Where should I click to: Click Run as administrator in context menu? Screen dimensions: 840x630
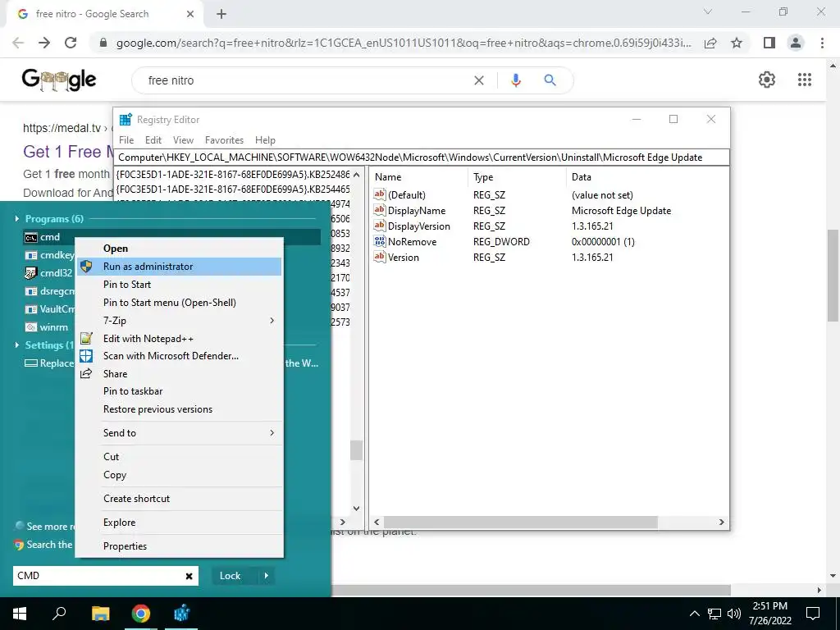point(179,267)
